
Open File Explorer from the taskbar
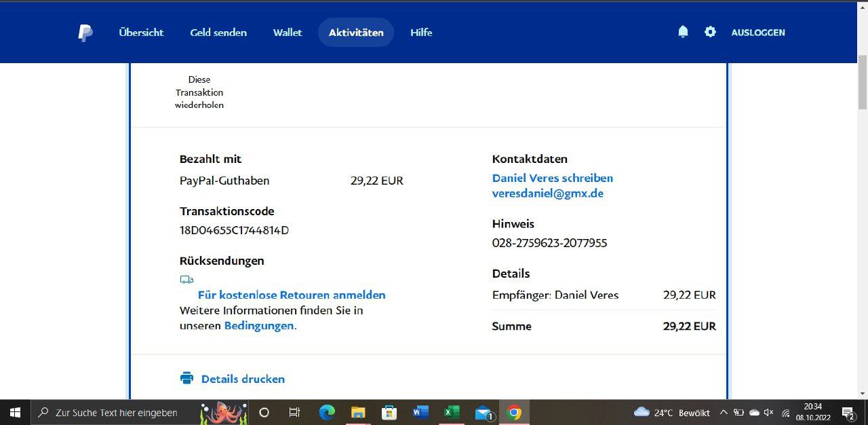click(x=358, y=412)
